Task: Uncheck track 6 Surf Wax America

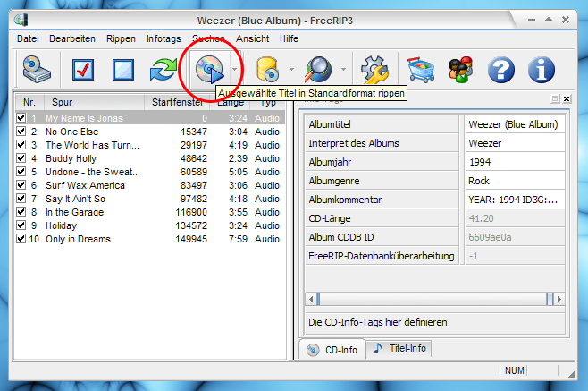Action: [21, 185]
